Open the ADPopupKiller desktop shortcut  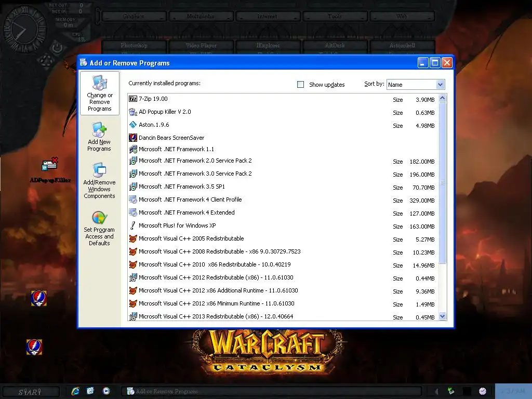coord(50,170)
